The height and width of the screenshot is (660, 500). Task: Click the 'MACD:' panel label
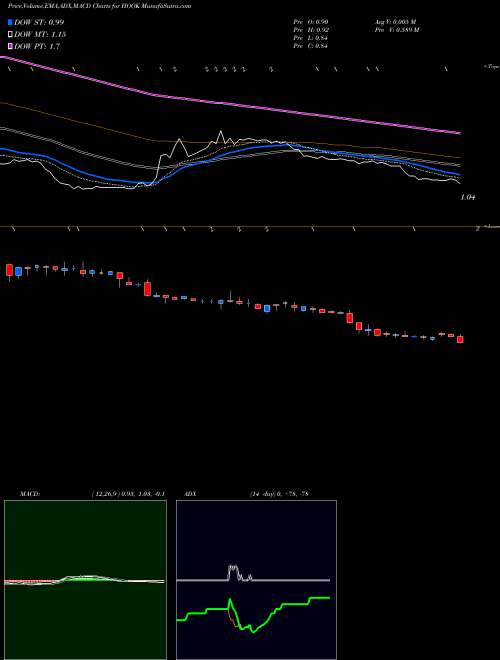point(30,494)
